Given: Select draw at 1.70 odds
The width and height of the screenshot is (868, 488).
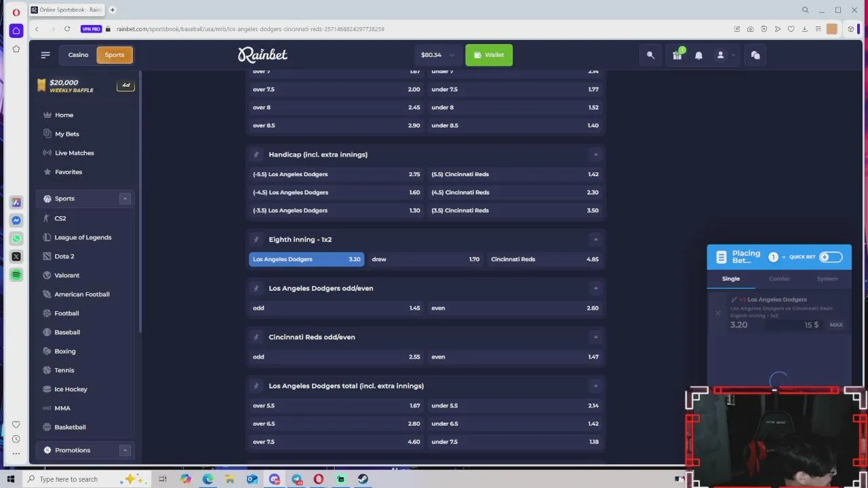Looking at the screenshot, I should click(x=426, y=259).
